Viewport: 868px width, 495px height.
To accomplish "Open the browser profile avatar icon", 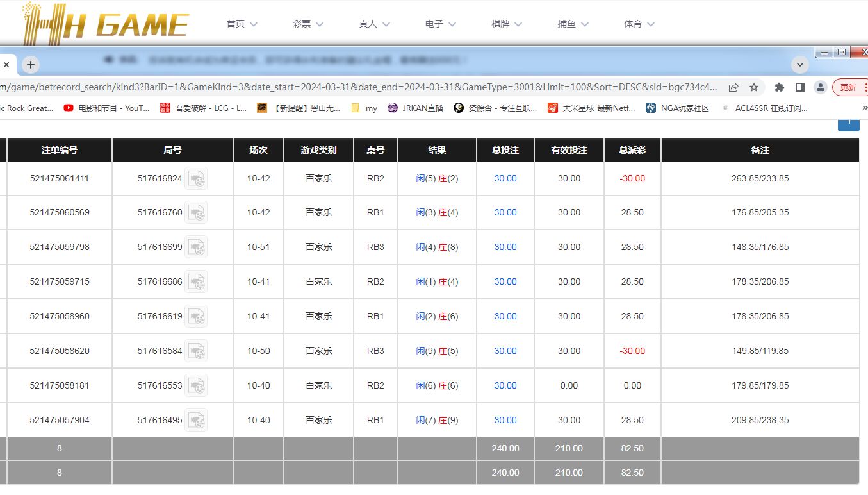I will coord(820,87).
